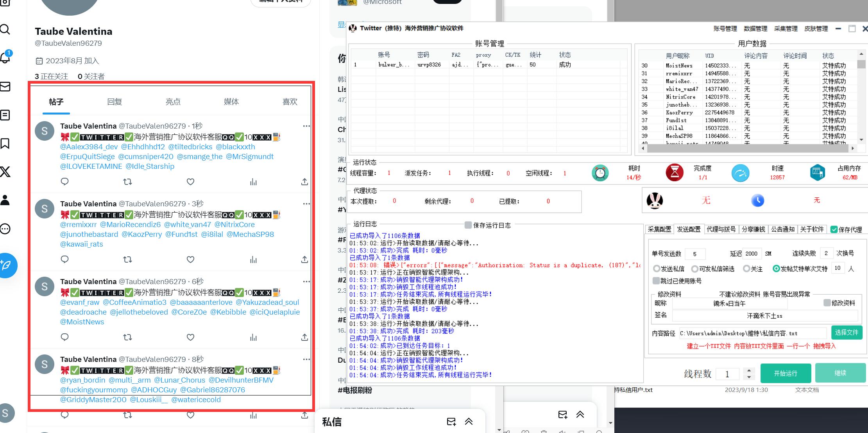
Task: Open the more options dots on first post
Action: coord(306,126)
